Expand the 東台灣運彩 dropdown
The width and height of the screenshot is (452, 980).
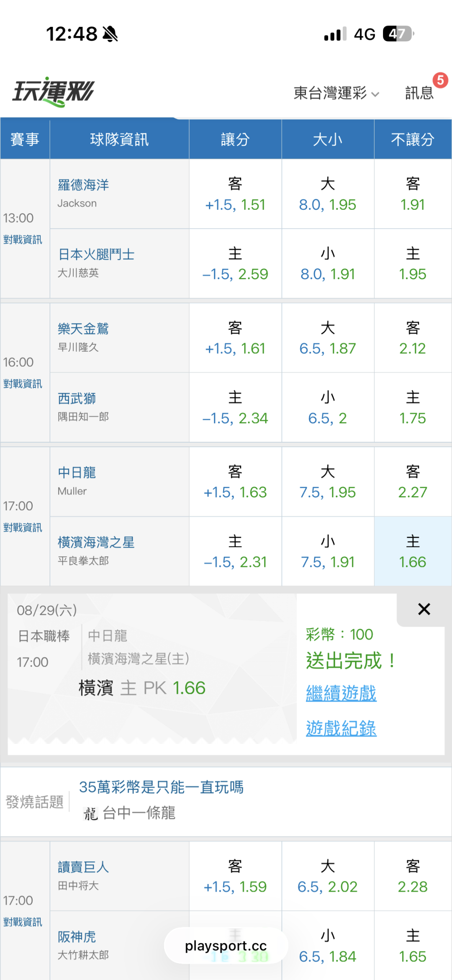tap(336, 93)
